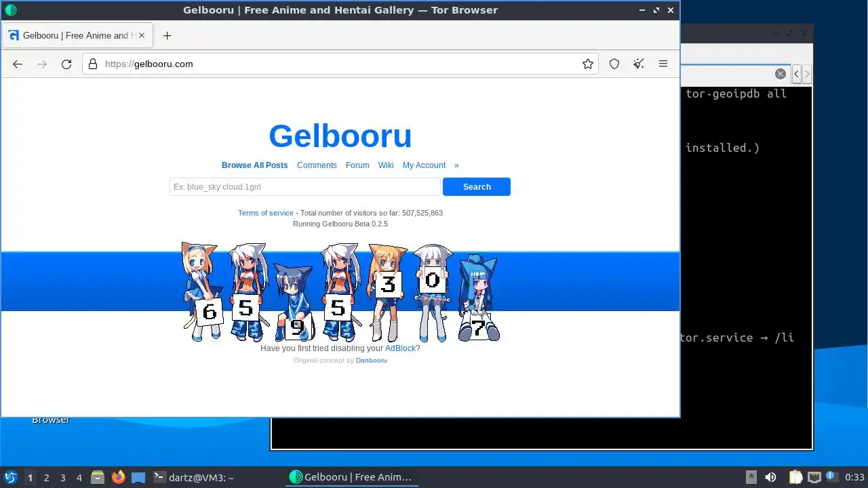Reload the Gelbooru page
868x488 pixels.
(66, 64)
